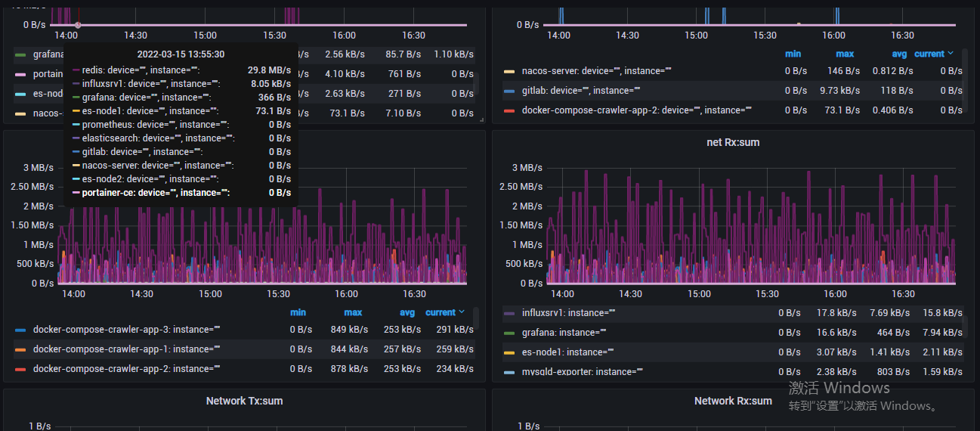Sort by min in the crawler-app legend
This screenshot has width=980, height=431.
tap(298, 312)
